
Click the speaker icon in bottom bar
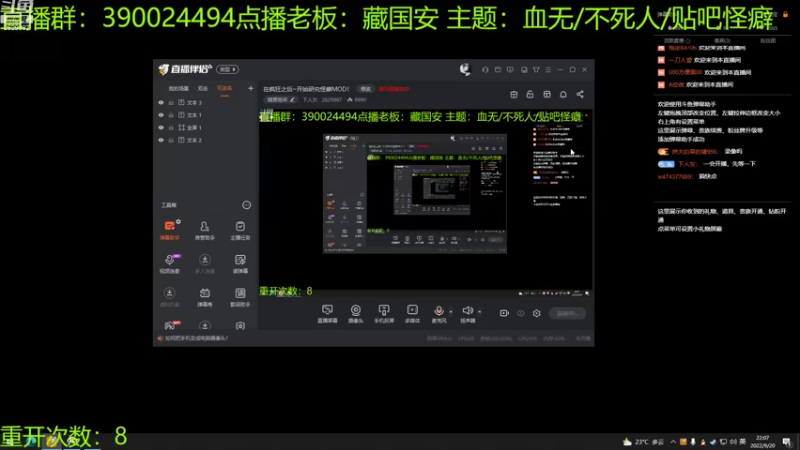point(467,310)
